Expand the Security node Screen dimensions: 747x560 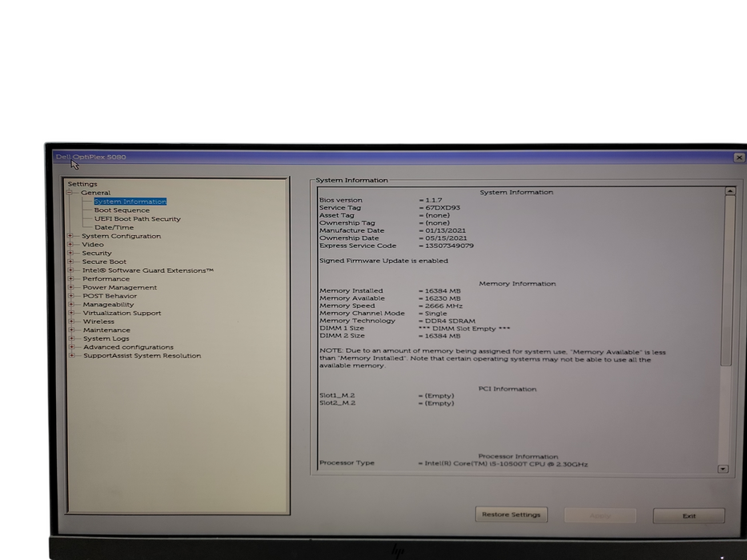[70, 253]
